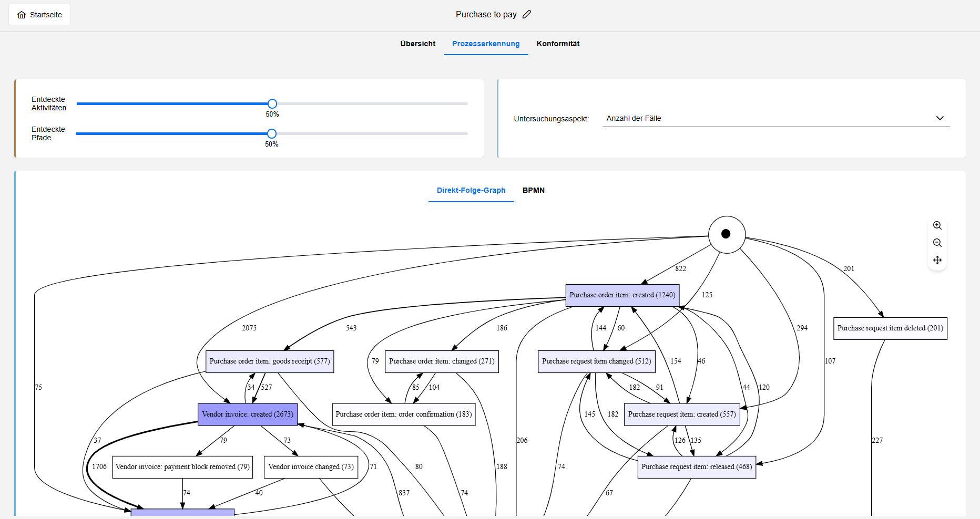Select the Purchase order item: created node
This screenshot has width=980, height=519.
click(622, 295)
